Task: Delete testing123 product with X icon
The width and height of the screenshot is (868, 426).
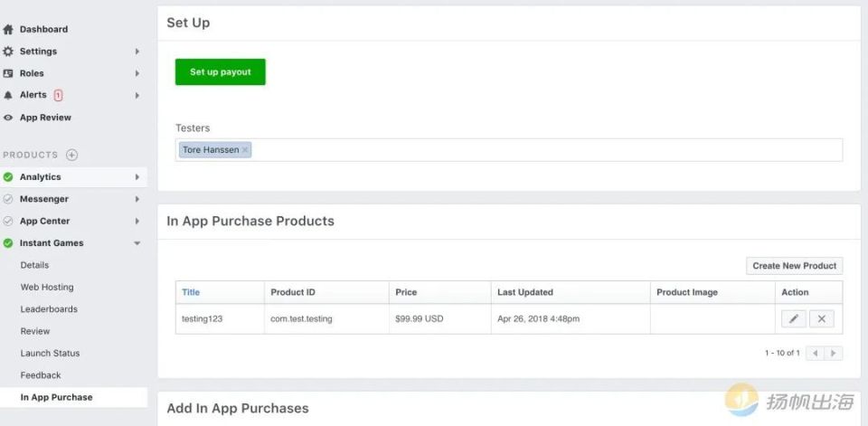Action: pos(821,318)
